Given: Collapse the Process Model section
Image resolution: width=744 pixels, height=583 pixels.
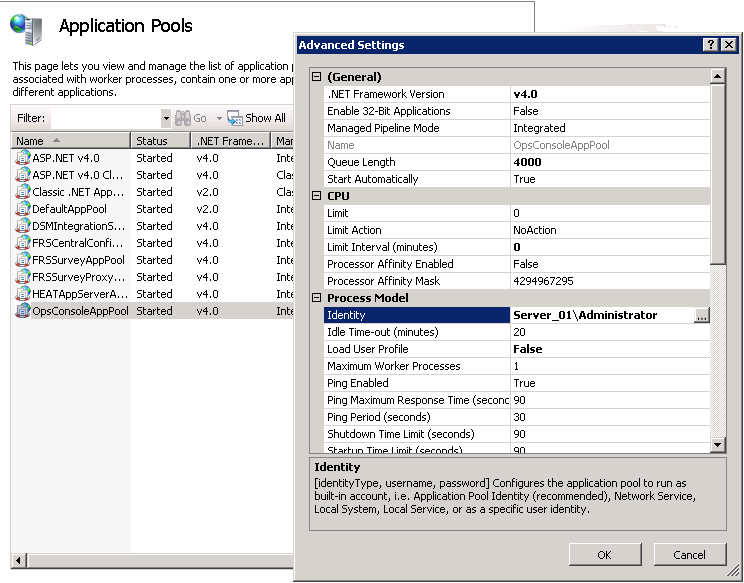Looking at the screenshot, I should pyautogui.click(x=317, y=298).
